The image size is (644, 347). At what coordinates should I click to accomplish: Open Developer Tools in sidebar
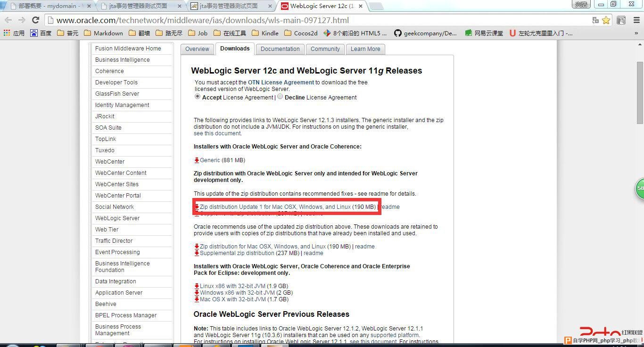[116, 83]
